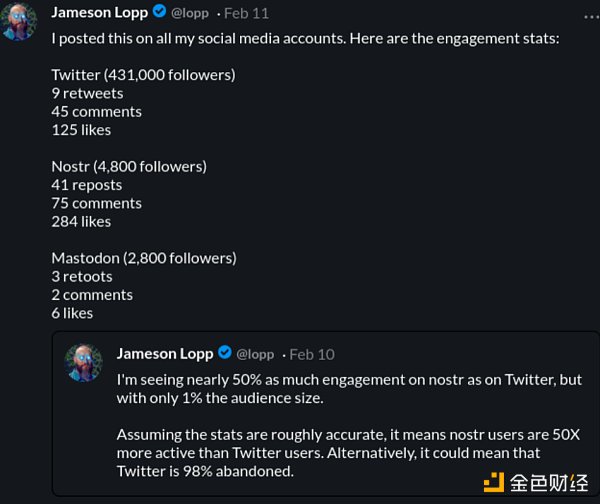Click the verified badge on main post

point(158,13)
